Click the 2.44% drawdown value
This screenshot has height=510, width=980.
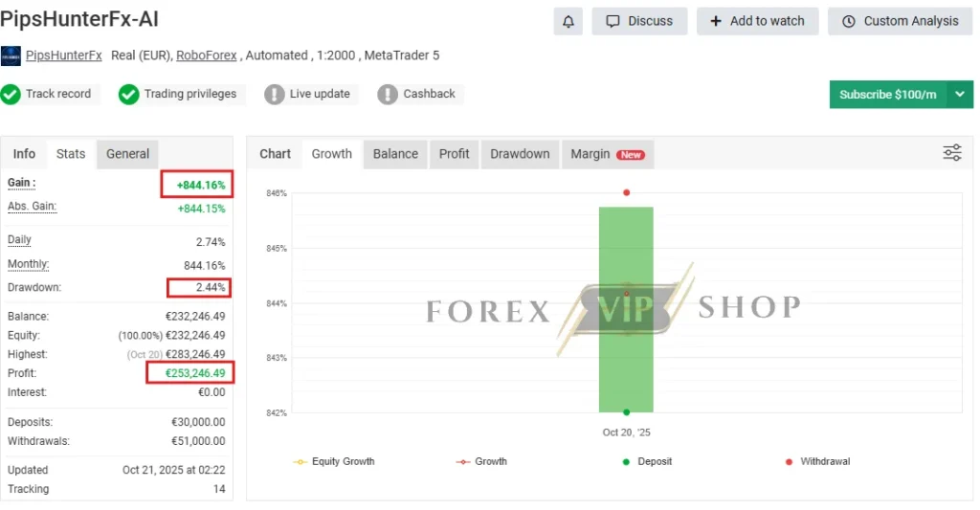[211, 287]
